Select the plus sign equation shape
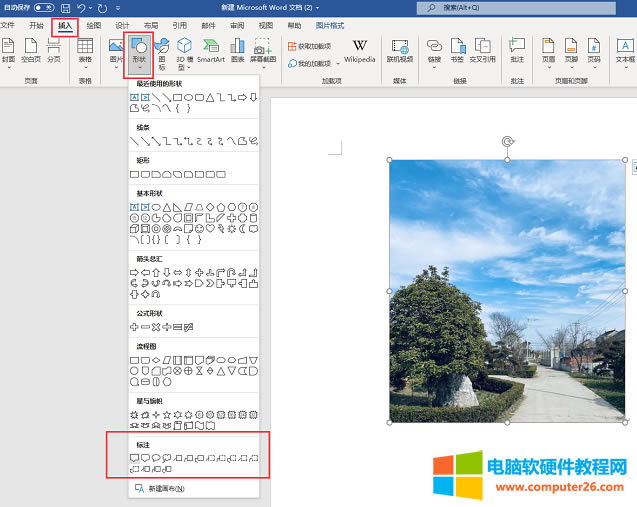This screenshot has width=637, height=507. pos(134,327)
